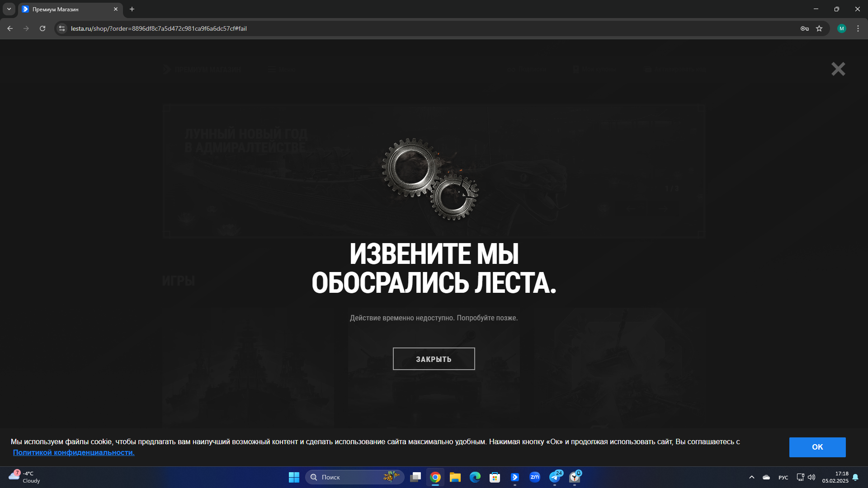The height and width of the screenshot is (488, 868).
Task: Reload the page
Action: pos(42,28)
